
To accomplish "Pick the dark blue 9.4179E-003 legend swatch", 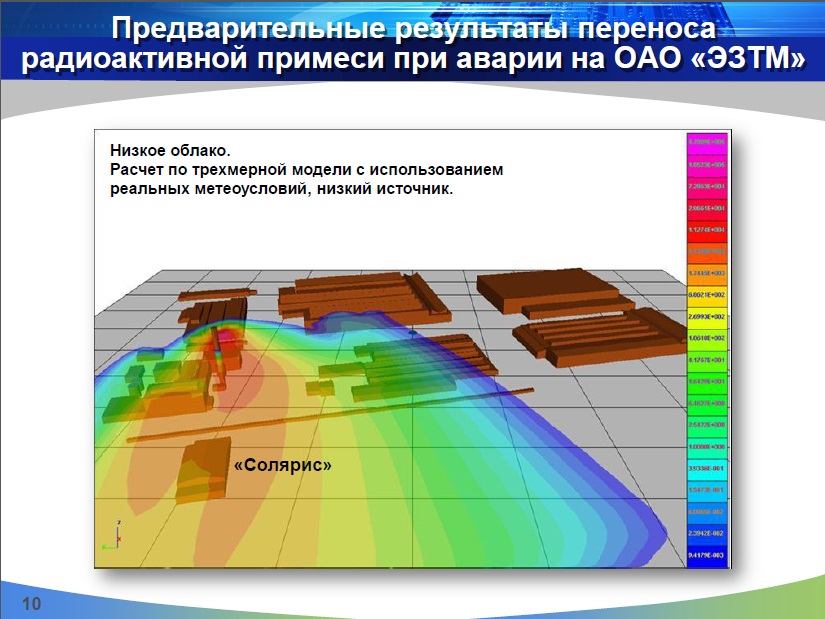I will point(707,556).
